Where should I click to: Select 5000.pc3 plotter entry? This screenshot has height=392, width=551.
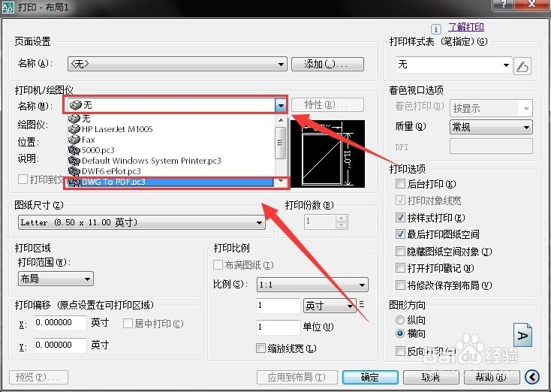[171, 150]
